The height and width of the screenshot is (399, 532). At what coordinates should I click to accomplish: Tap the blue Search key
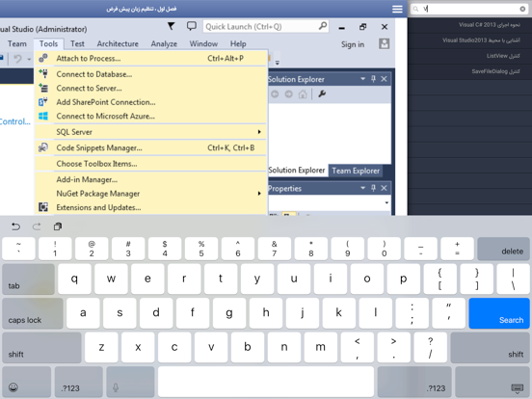(499, 313)
